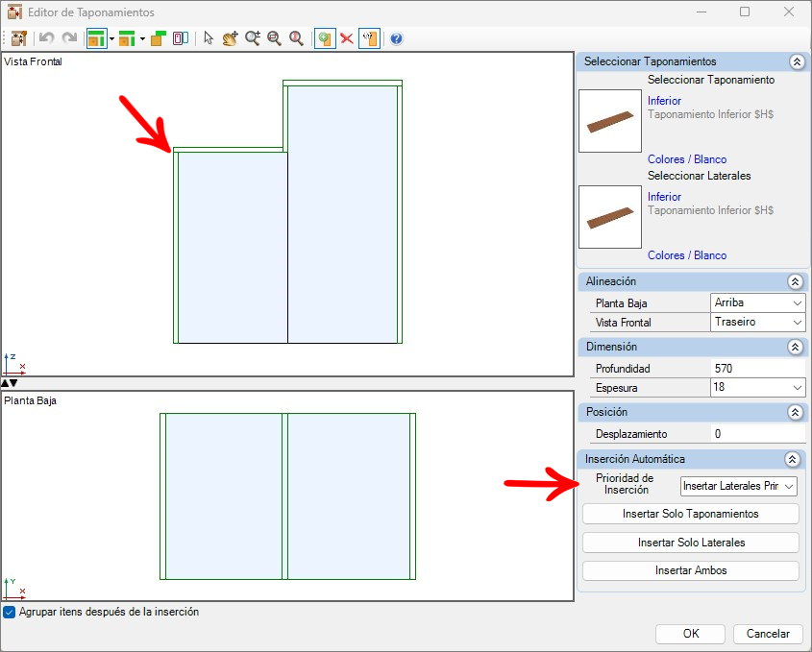The height and width of the screenshot is (652, 812).
Task: Toggle Agrupar itens después de la inserción
Action: [10, 613]
